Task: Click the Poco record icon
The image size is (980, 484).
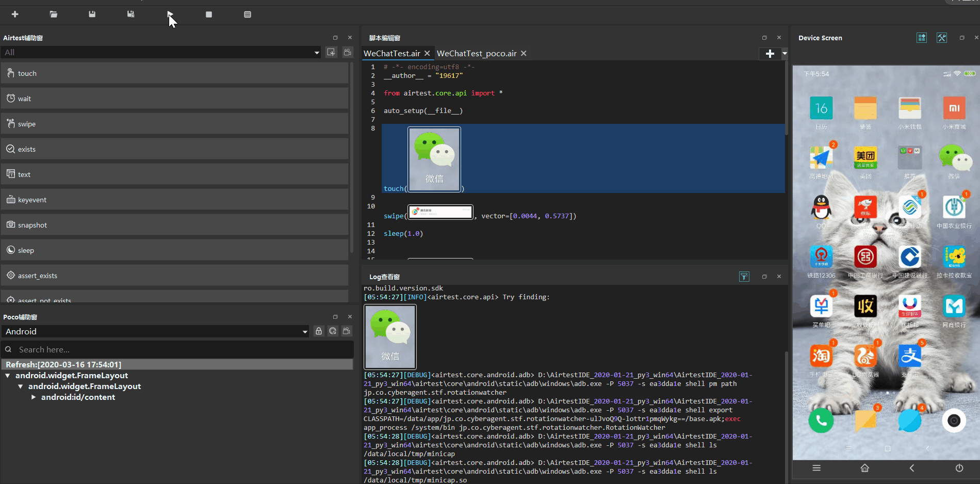Action: point(347,331)
